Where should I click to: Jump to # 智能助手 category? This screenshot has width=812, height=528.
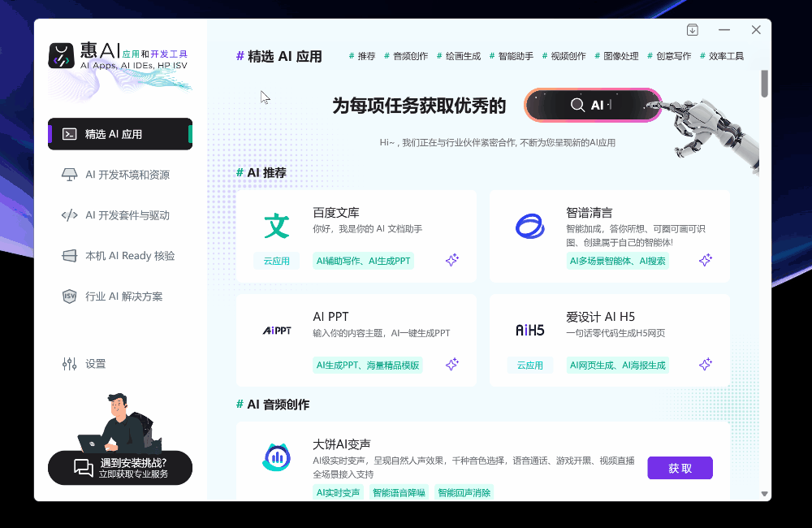[x=511, y=56]
